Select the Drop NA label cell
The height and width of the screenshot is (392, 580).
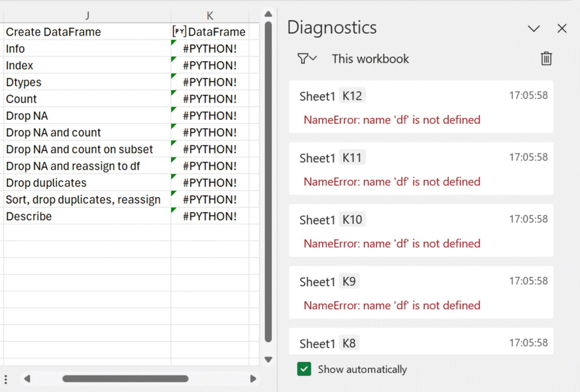(x=88, y=115)
